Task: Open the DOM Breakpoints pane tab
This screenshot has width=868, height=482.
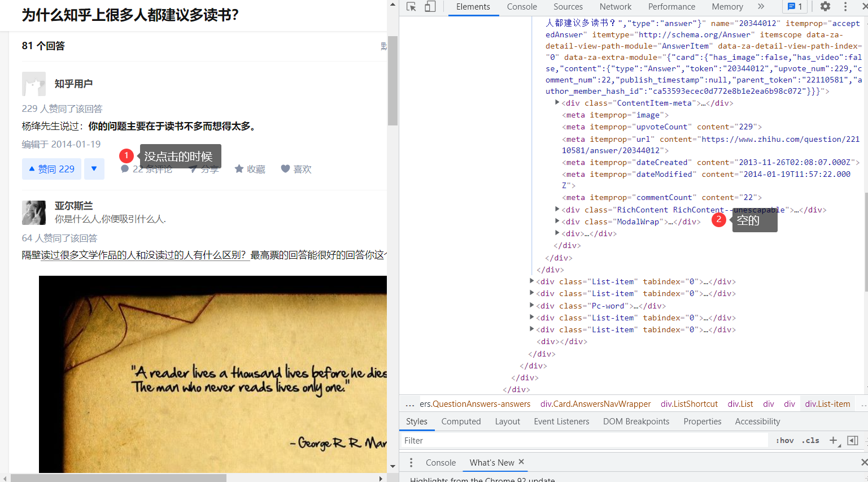Action: click(x=636, y=422)
